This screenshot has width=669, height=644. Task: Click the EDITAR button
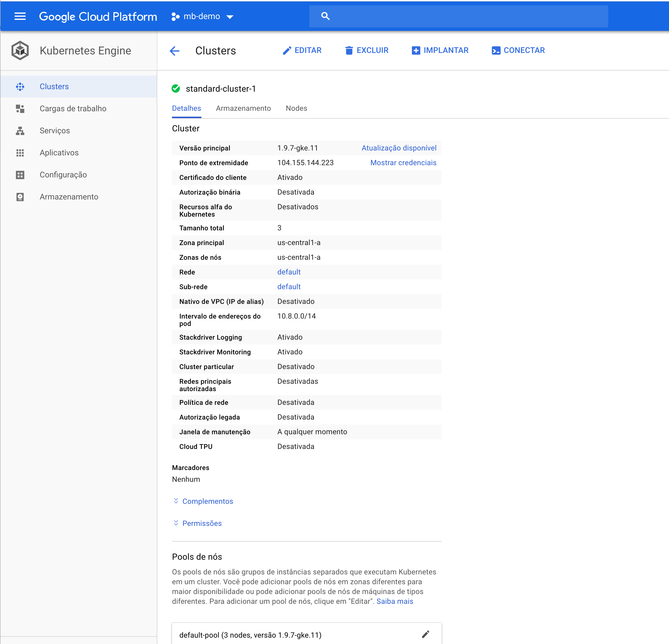click(302, 50)
